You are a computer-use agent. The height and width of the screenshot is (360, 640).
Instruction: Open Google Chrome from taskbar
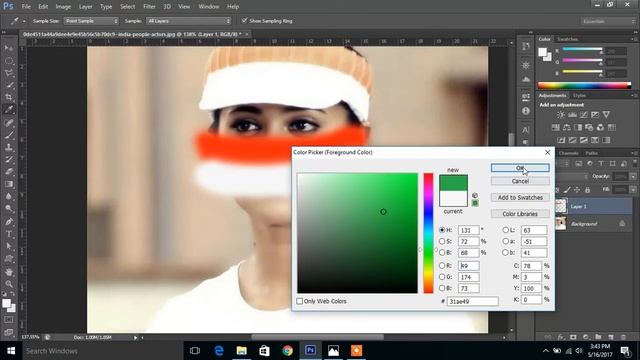point(287,351)
